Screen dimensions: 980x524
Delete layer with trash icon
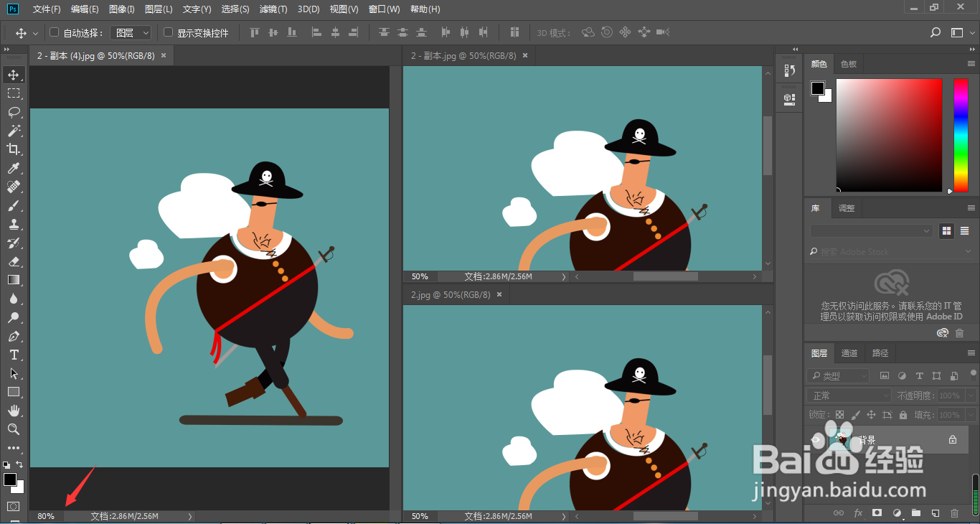(x=954, y=513)
